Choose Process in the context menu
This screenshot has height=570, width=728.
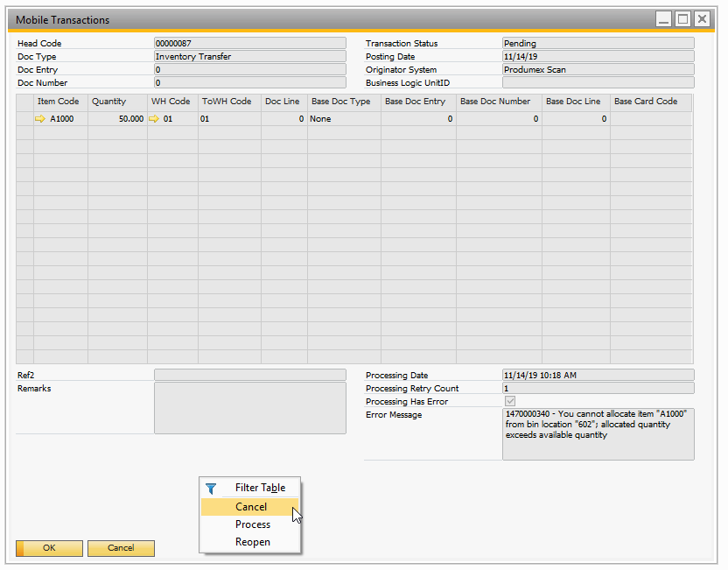(252, 524)
